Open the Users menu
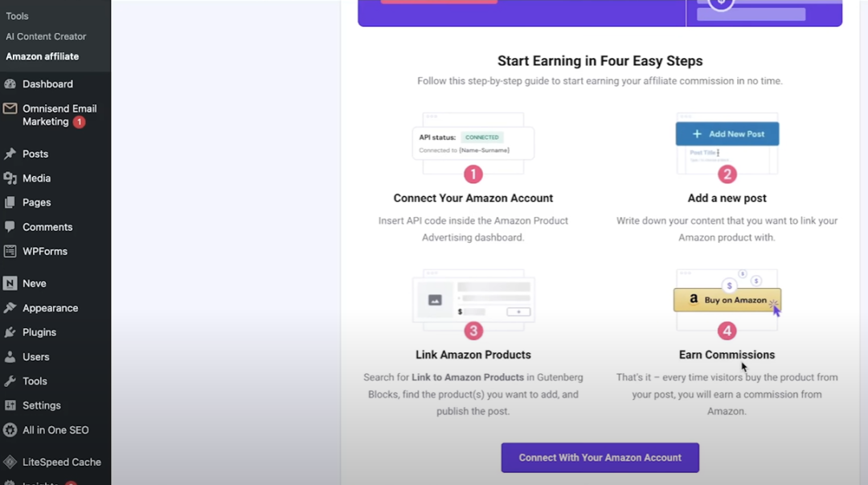The image size is (868, 485). tap(35, 357)
